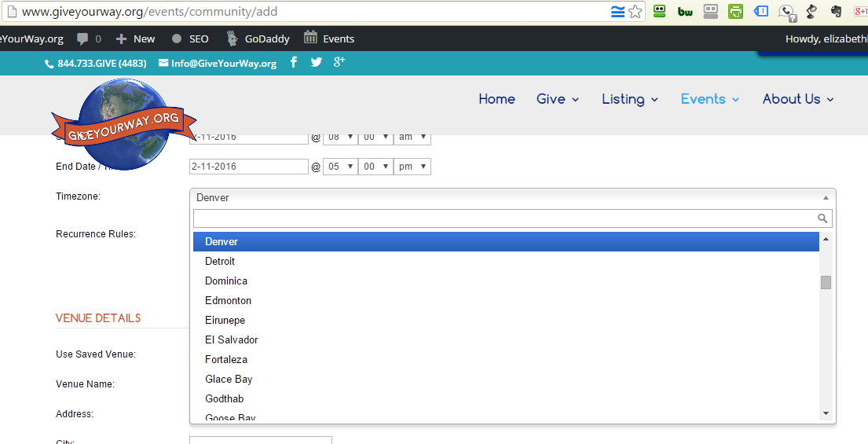The image size is (868, 444).
Task: Choose El Salvador timezone option
Action: [232, 339]
